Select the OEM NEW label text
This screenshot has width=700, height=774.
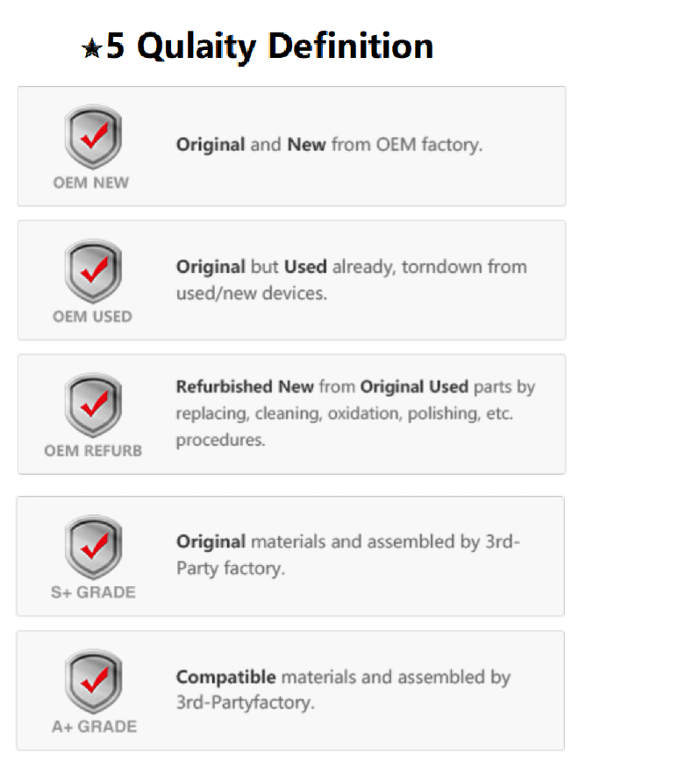pyautogui.click(x=90, y=183)
